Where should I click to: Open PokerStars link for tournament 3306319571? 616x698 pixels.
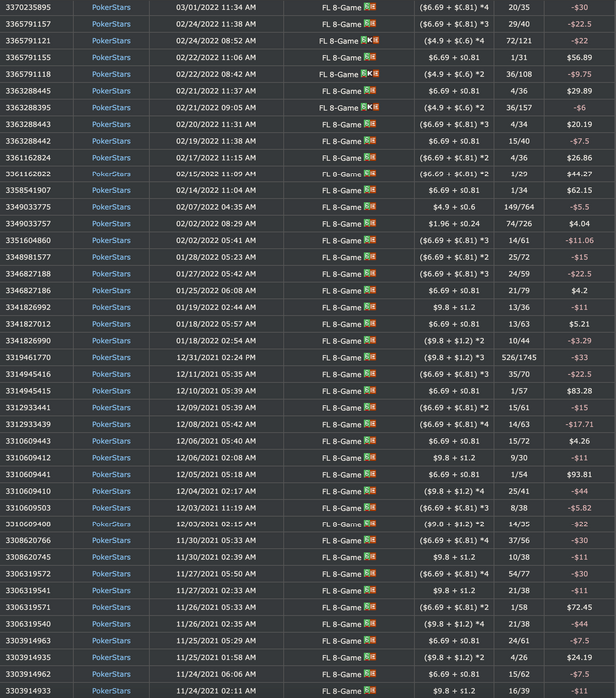(111, 607)
